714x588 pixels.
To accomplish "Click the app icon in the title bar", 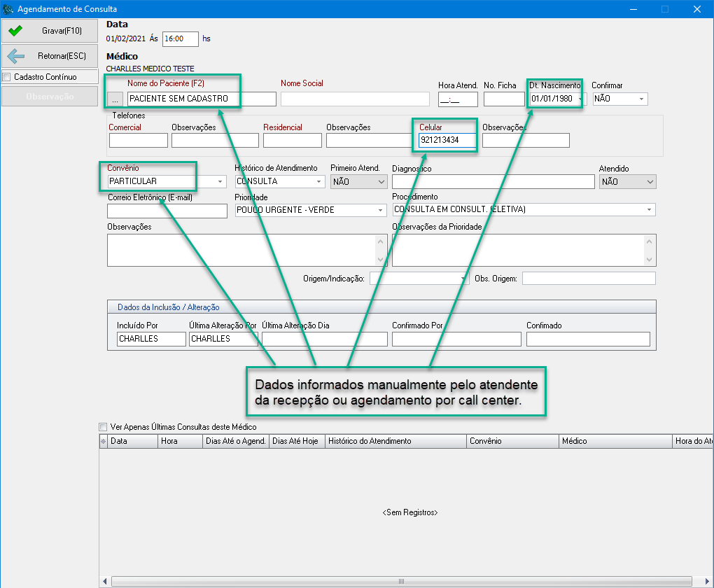I will tap(8, 8).
